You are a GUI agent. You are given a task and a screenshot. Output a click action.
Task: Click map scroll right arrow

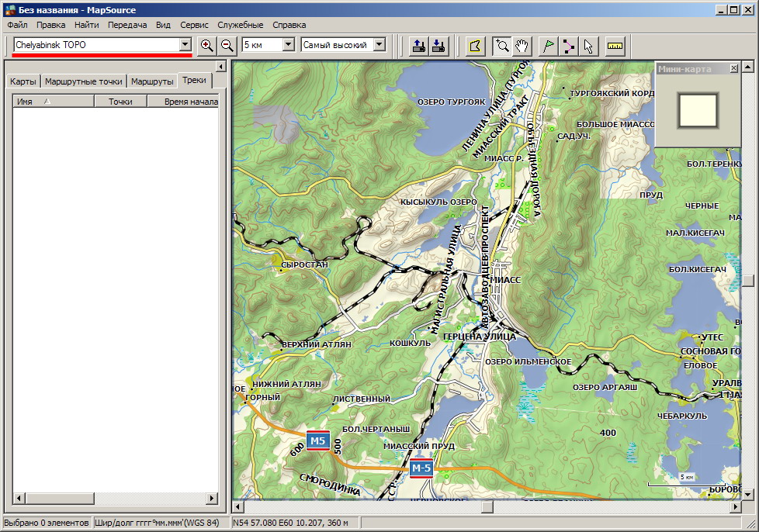click(x=736, y=507)
